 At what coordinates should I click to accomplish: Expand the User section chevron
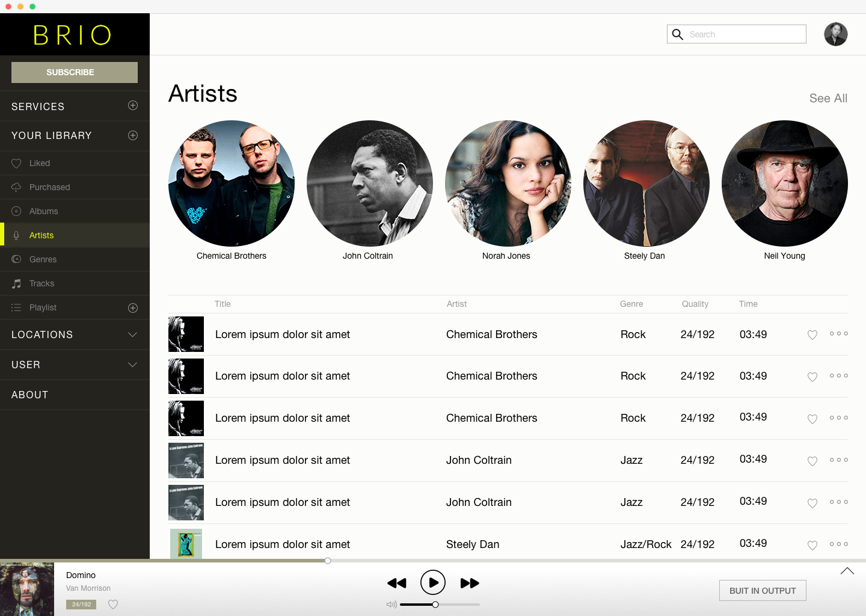pos(133,365)
